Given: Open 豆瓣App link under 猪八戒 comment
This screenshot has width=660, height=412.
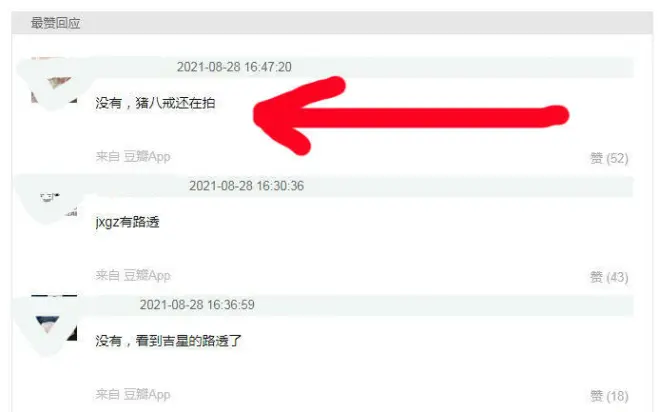Looking at the screenshot, I should [x=147, y=157].
